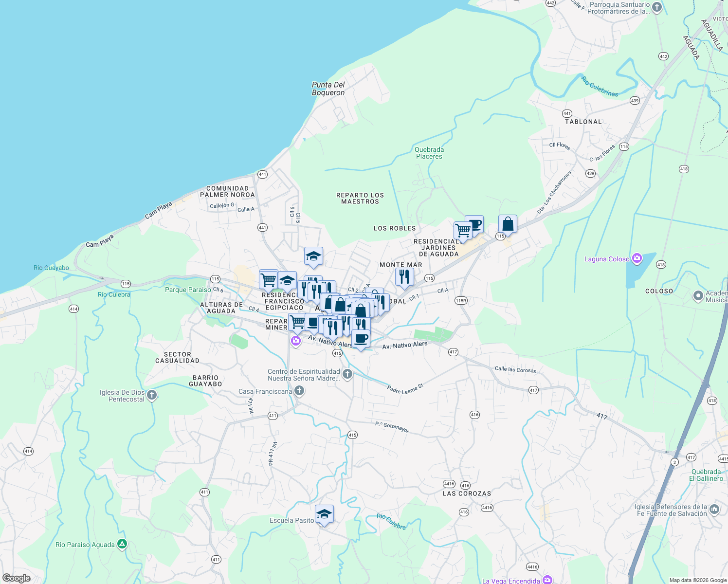The height and width of the screenshot is (584, 728).
Task: Click the graduation cap pin at Escuela Pasito
Action: pos(324,514)
